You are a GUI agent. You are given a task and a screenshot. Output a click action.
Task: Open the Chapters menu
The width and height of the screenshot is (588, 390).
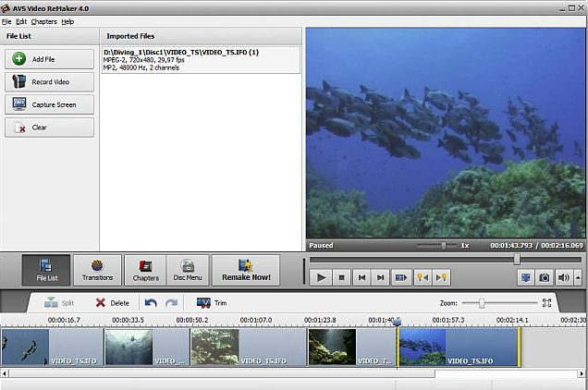coord(43,22)
